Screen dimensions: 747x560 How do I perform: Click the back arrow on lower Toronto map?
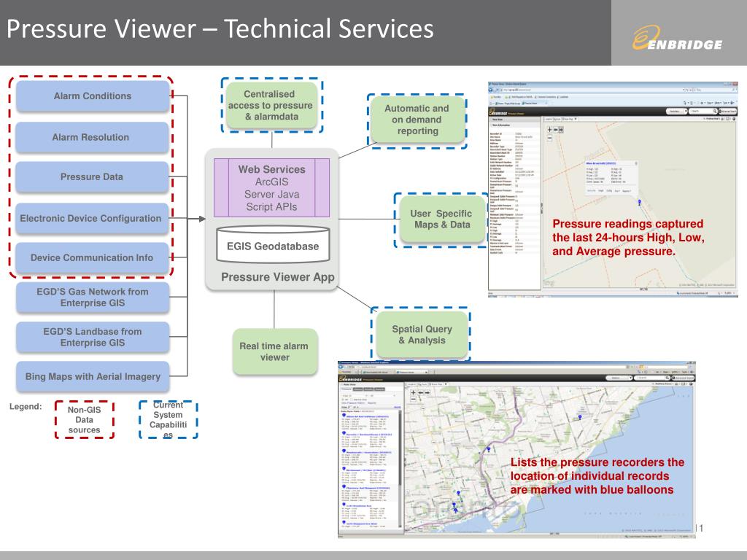pos(421,392)
